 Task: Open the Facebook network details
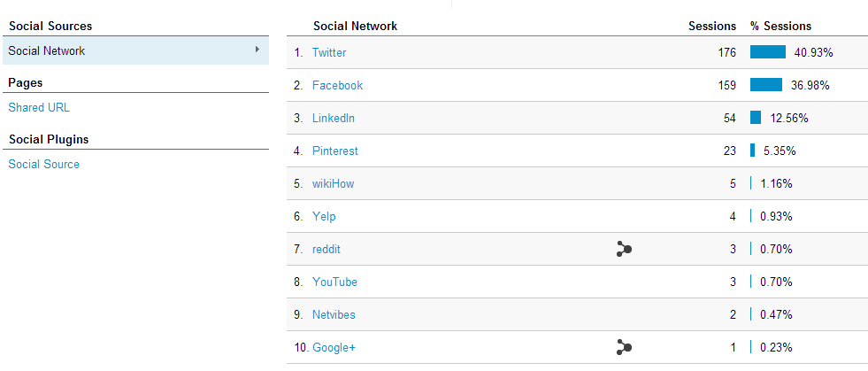coord(338,85)
